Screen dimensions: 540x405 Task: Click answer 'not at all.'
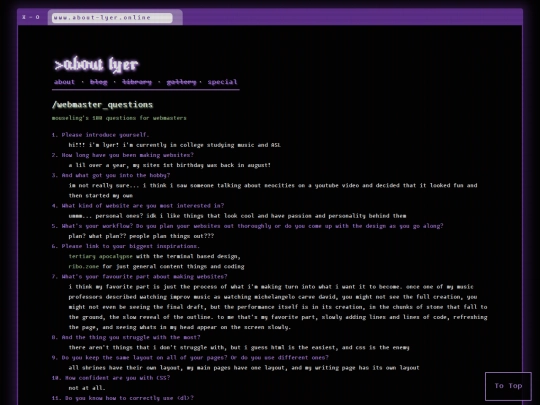(x=87, y=388)
